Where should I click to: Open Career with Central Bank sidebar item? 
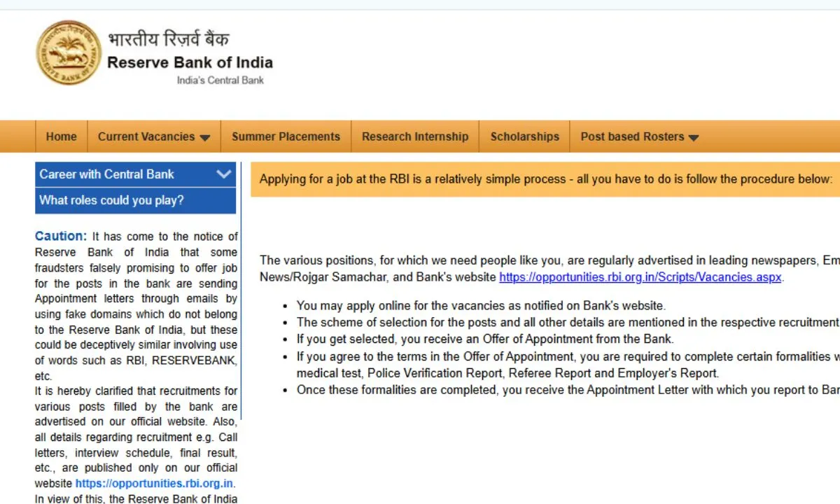[x=136, y=174]
